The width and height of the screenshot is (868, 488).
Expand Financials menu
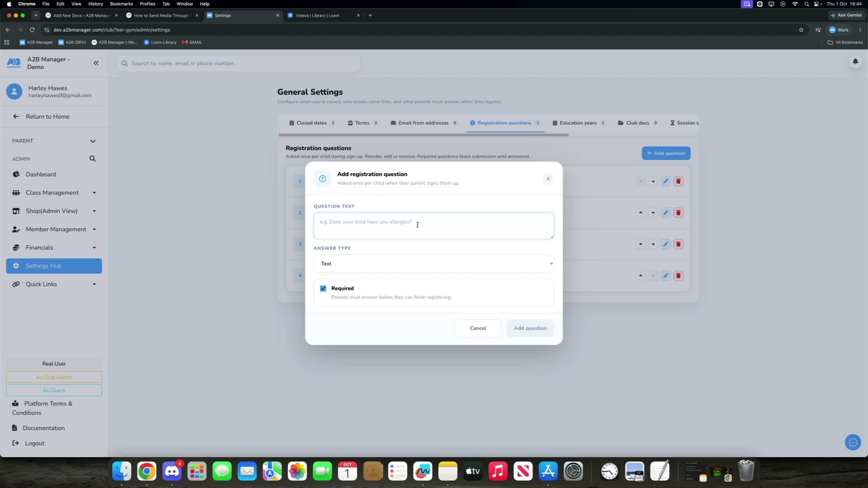54,248
